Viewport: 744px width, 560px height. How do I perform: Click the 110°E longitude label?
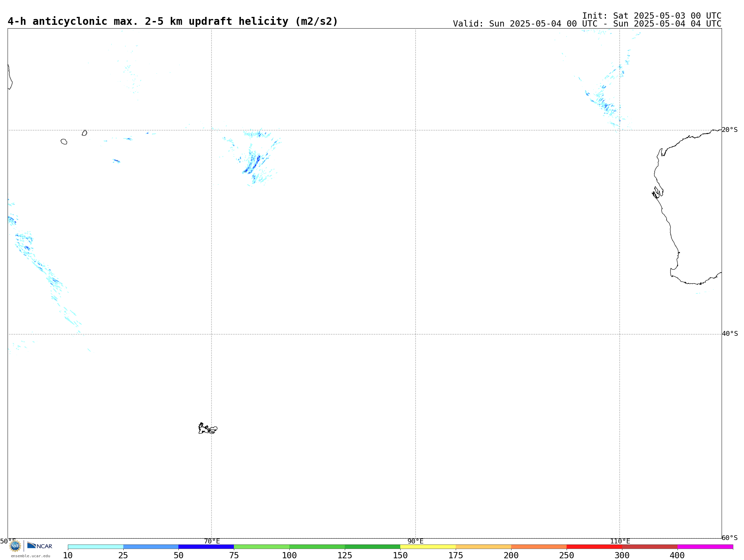click(x=620, y=541)
